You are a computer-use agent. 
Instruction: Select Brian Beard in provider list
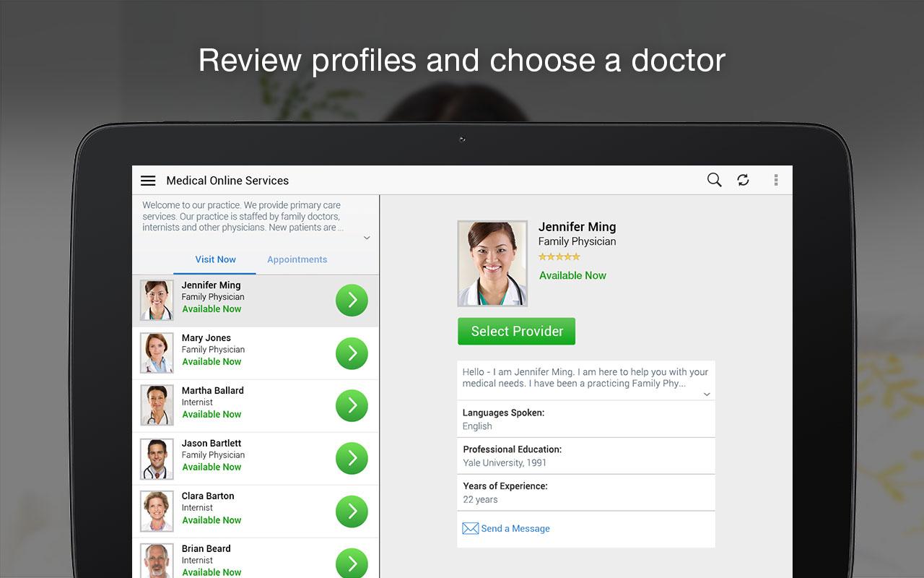tap(256, 558)
